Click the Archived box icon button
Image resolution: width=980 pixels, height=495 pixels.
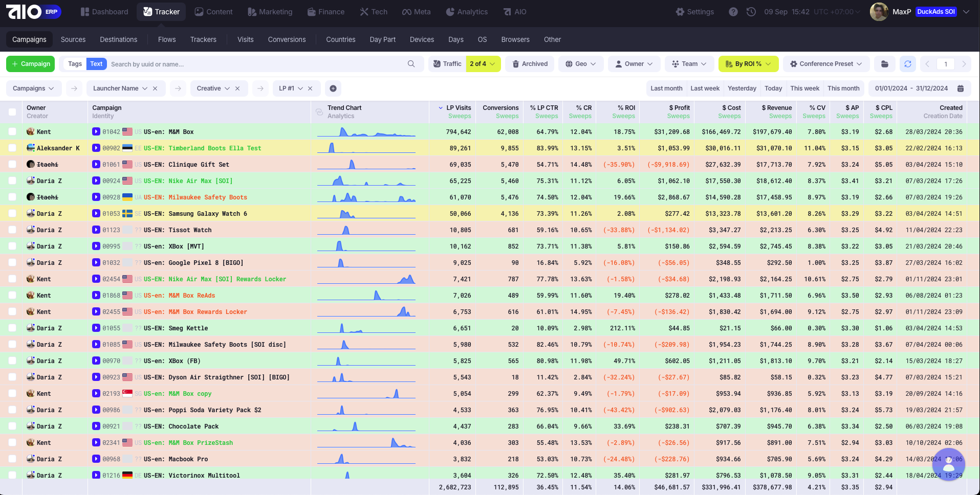pos(530,64)
